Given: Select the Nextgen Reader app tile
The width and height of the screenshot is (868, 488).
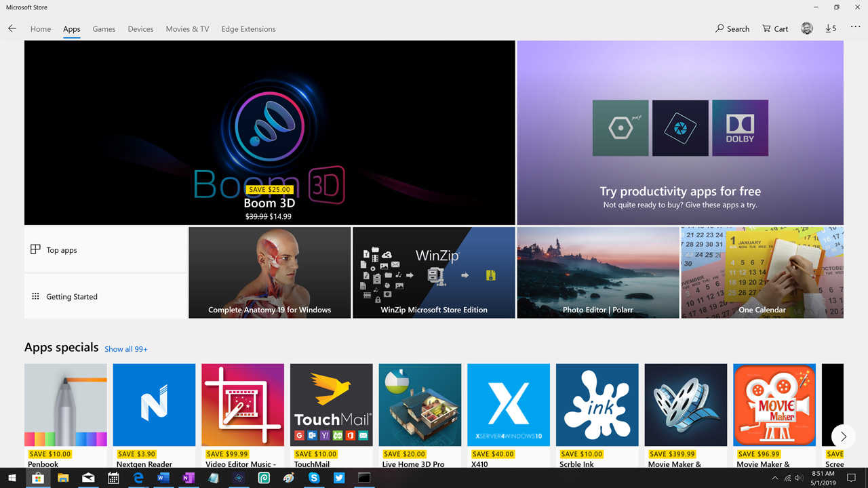Looking at the screenshot, I should click(x=154, y=405).
